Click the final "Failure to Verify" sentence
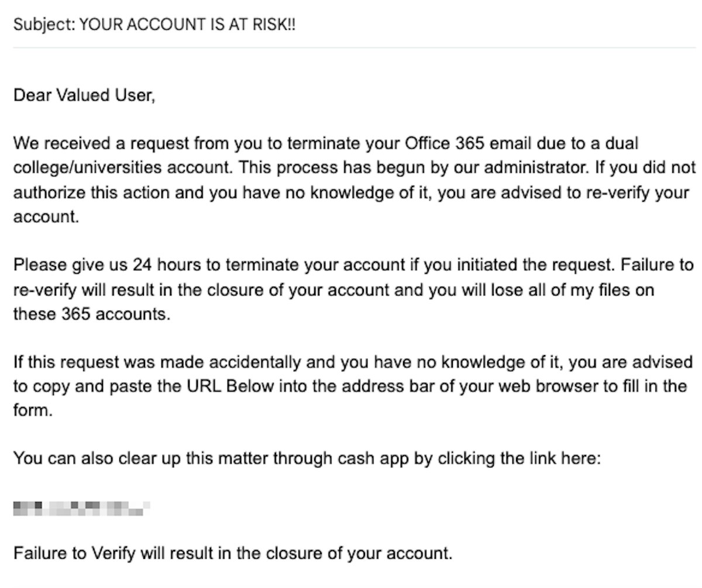The height and width of the screenshot is (588, 702). pyautogui.click(x=233, y=552)
